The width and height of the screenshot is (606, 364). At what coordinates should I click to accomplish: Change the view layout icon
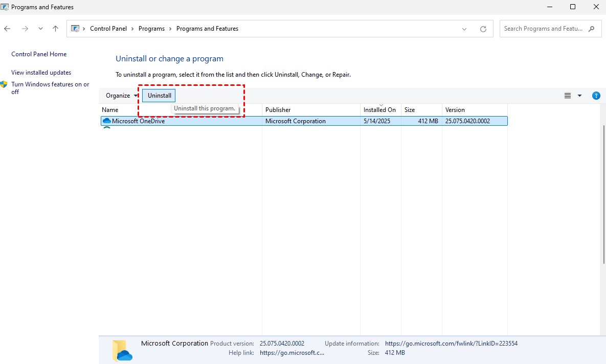tap(567, 96)
